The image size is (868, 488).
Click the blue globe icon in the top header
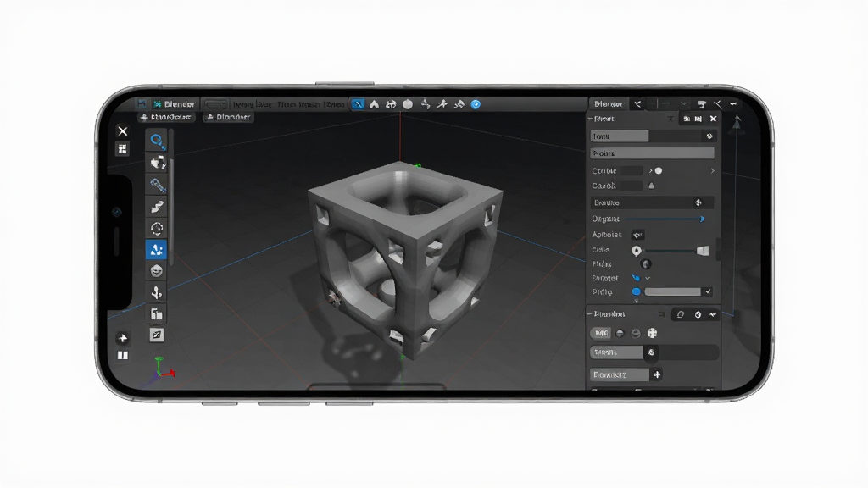point(476,104)
